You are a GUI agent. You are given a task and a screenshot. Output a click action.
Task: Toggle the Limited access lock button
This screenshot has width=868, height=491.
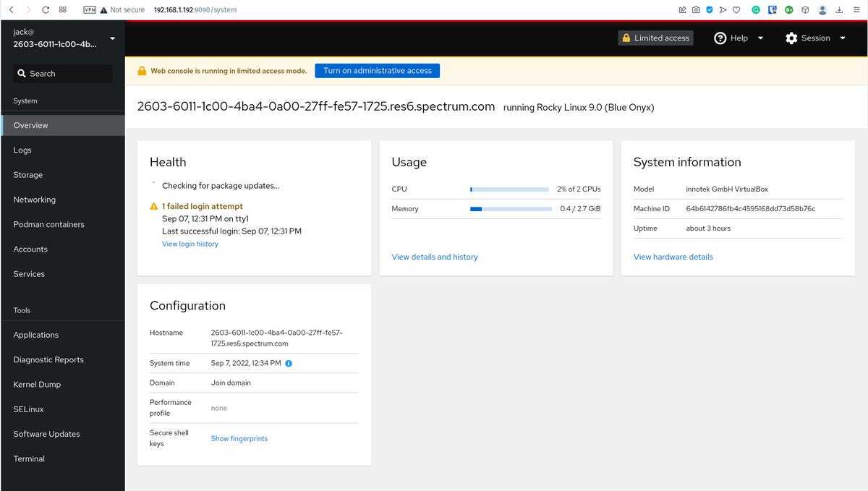[655, 38]
